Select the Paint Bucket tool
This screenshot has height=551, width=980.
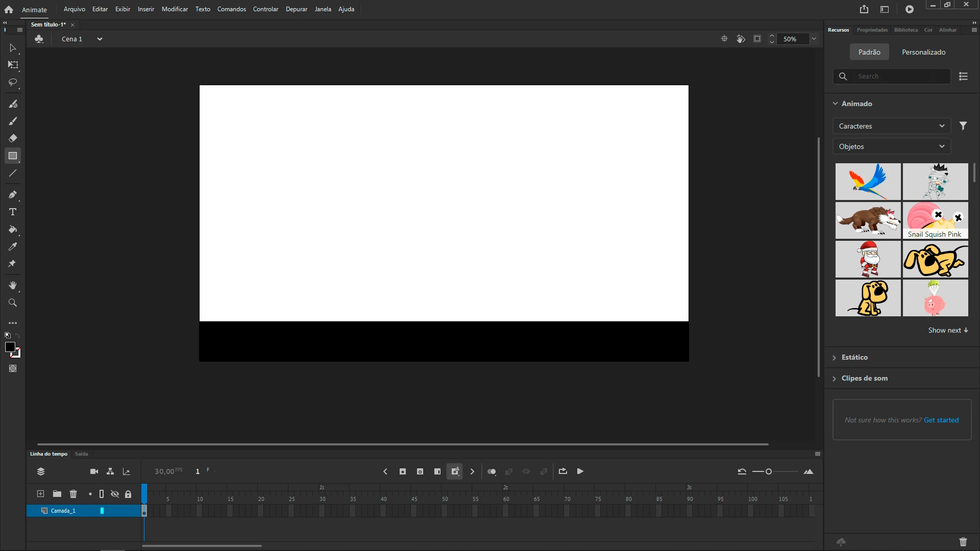tap(13, 230)
